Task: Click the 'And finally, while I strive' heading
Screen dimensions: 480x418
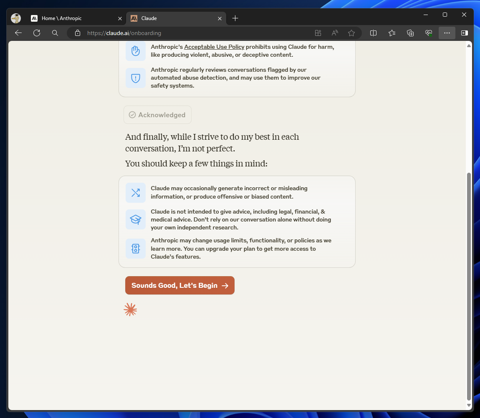Action: 212,143
